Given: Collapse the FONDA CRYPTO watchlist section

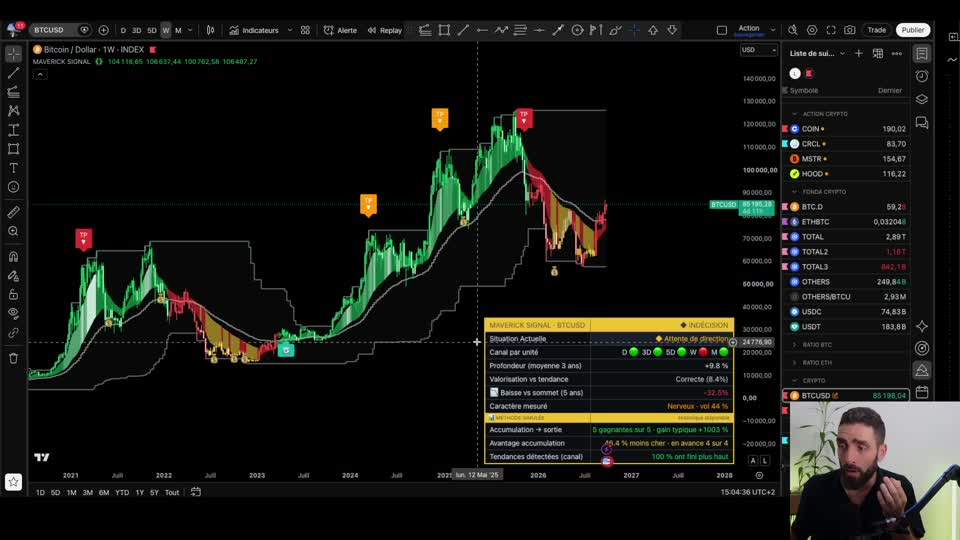Looking at the screenshot, I should [x=795, y=192].
